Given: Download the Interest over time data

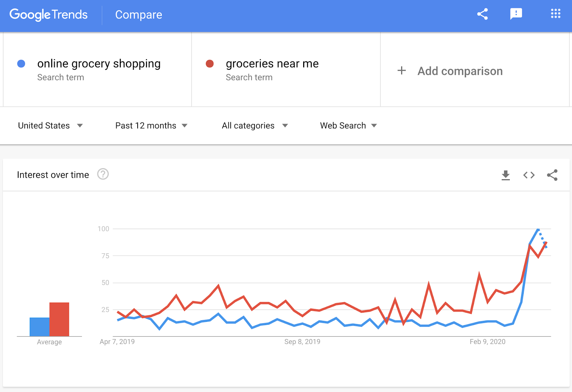Looking at the screenshot, I should coord(506,175).
